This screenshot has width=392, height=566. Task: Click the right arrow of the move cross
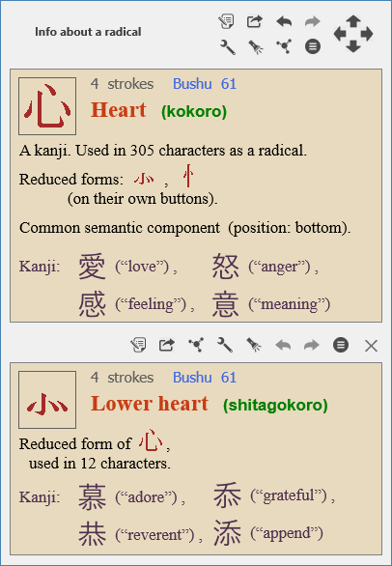pyautogui.click(x=367, y=34)
